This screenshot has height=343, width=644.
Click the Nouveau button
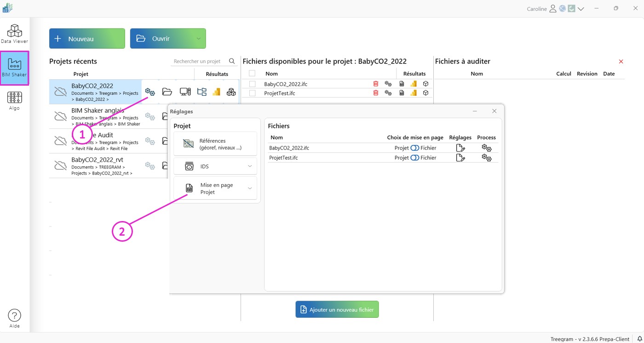tap(87, 39)
